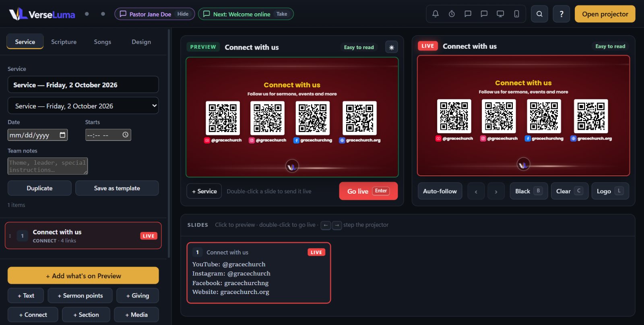Toggle Easy to read on the Live panel
The width and height of the screenshot is (644, 325).
[610, 46]
